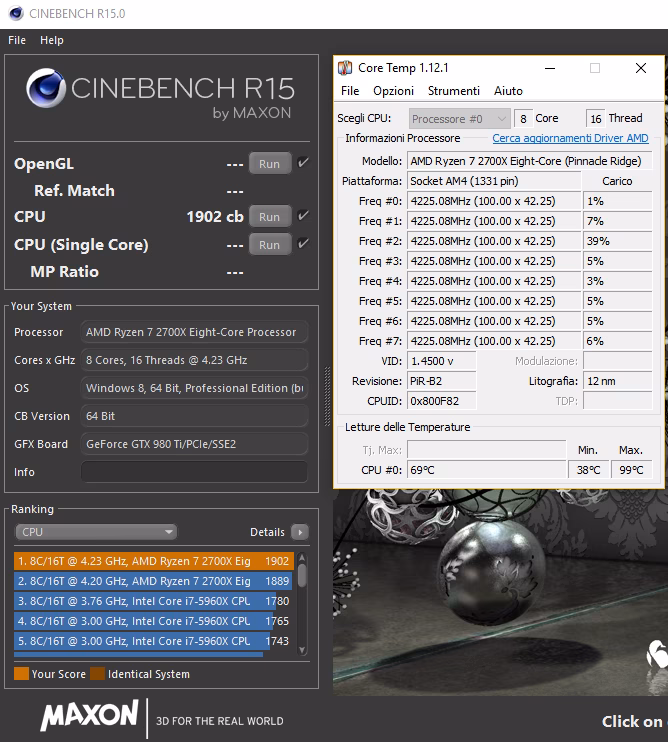Run the OpenGL benchmark
Viewport: 668px width, 742px height.
tap(270, 164)
